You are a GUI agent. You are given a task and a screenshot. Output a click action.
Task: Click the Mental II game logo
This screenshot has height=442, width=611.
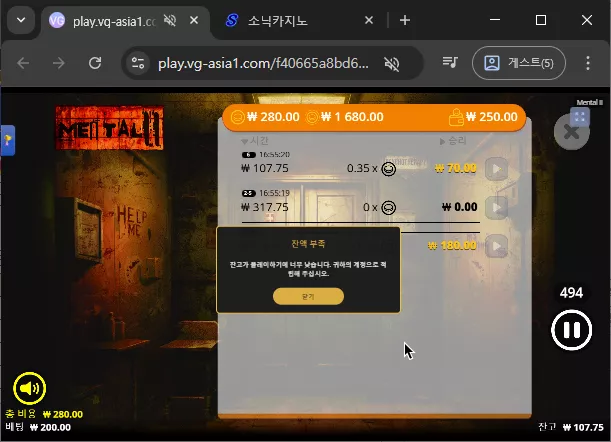pos(109,128)
